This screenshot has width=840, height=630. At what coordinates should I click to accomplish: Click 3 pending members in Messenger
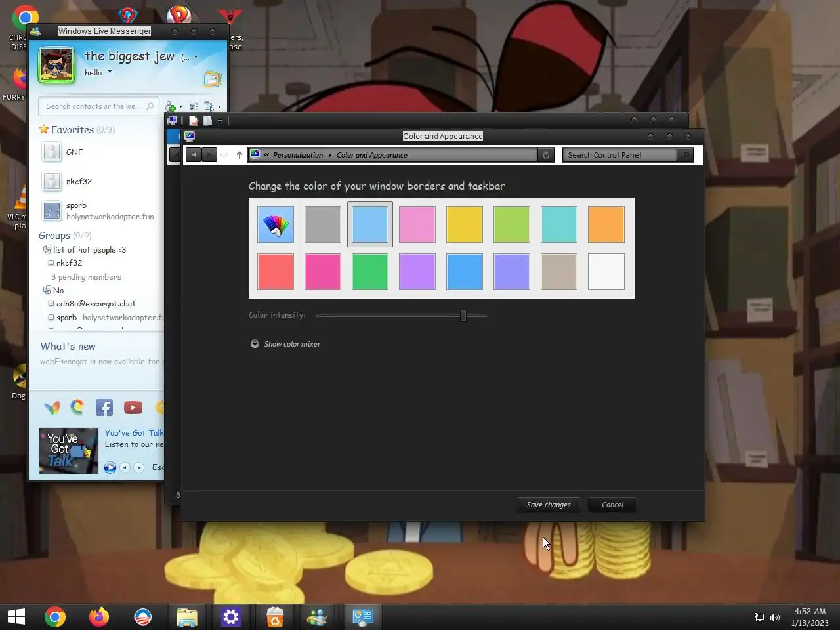tap(86, 277)
